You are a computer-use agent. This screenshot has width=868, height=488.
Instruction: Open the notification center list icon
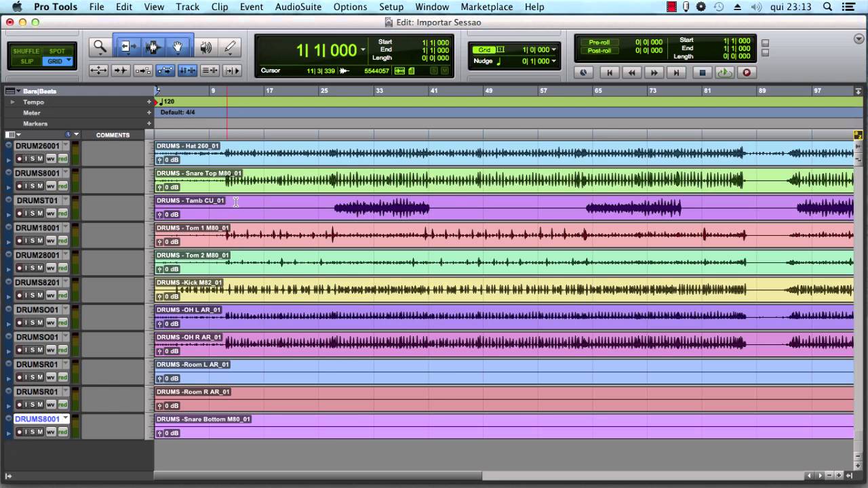[848, 7]
